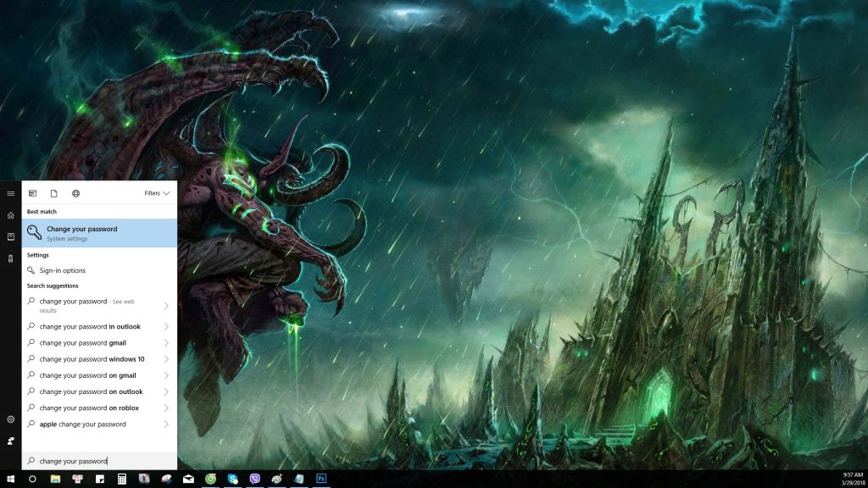Filter search results by Apps icon

click(x=32, y=193)
